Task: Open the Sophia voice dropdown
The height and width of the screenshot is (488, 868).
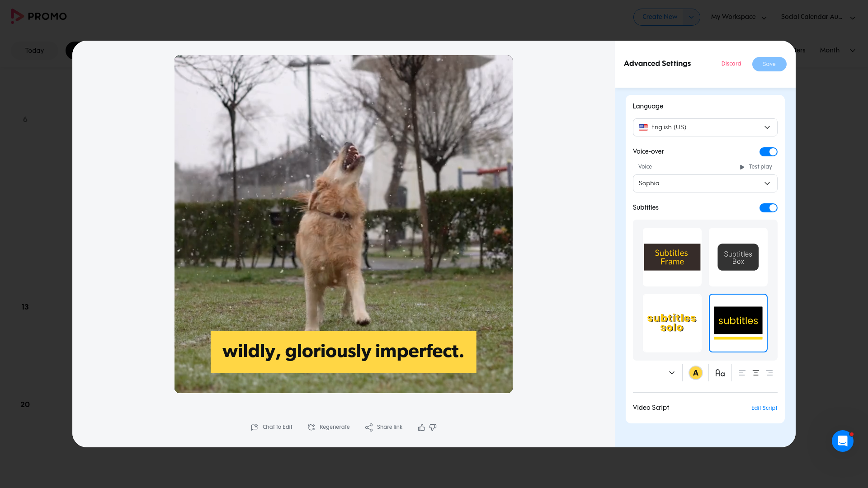Action: (x=705, y=183)
